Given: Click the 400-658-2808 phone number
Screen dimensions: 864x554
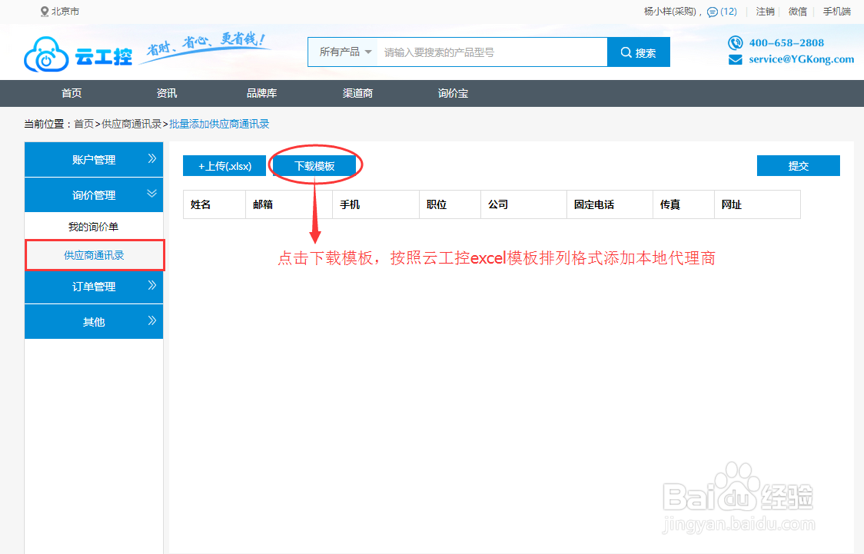Looking at the screenshot, I should tap(786, 43).
